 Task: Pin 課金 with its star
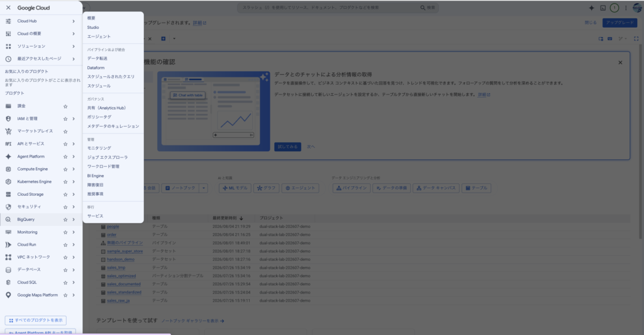pyautogui.click(x=65, y=106)
